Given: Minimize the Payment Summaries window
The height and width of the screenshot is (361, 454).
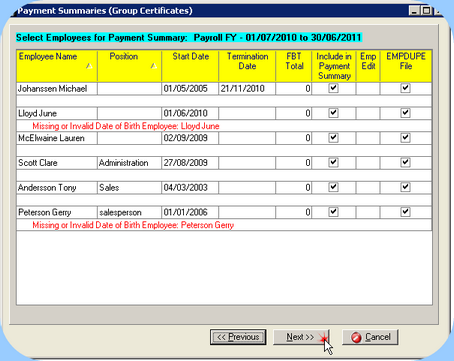Looking at the screenshot, I should [x=414, y=11].
